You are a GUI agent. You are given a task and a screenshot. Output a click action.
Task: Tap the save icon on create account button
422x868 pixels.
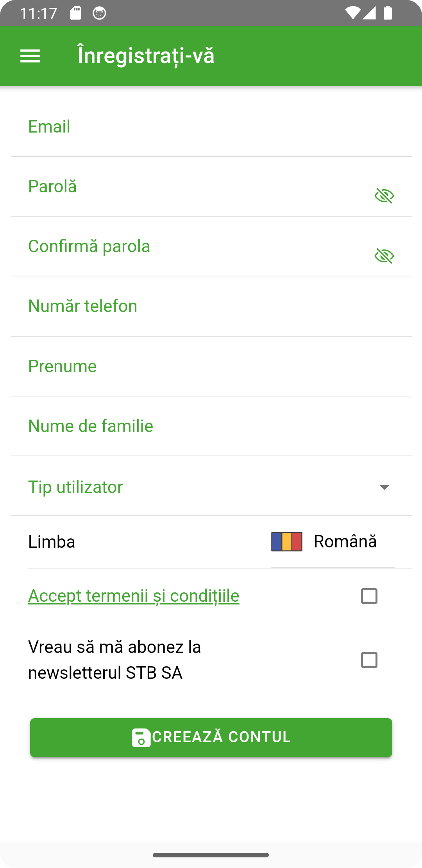pyautogui.click(x=141, y=738)
